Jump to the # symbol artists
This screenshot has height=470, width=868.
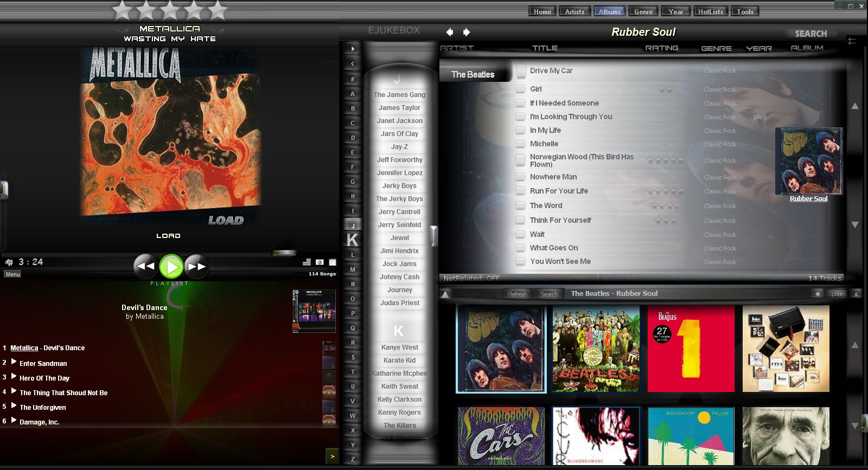tap(353, 79)
